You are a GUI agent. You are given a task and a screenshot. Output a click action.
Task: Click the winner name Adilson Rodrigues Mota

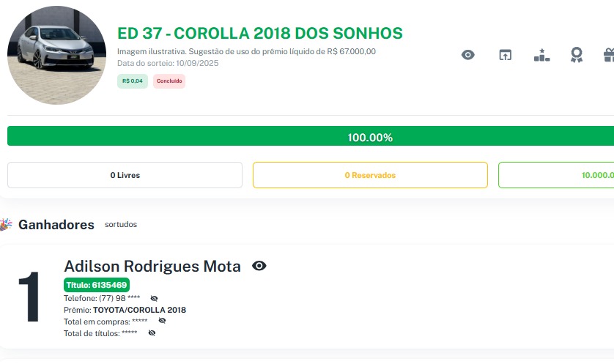tap(152, 266)
